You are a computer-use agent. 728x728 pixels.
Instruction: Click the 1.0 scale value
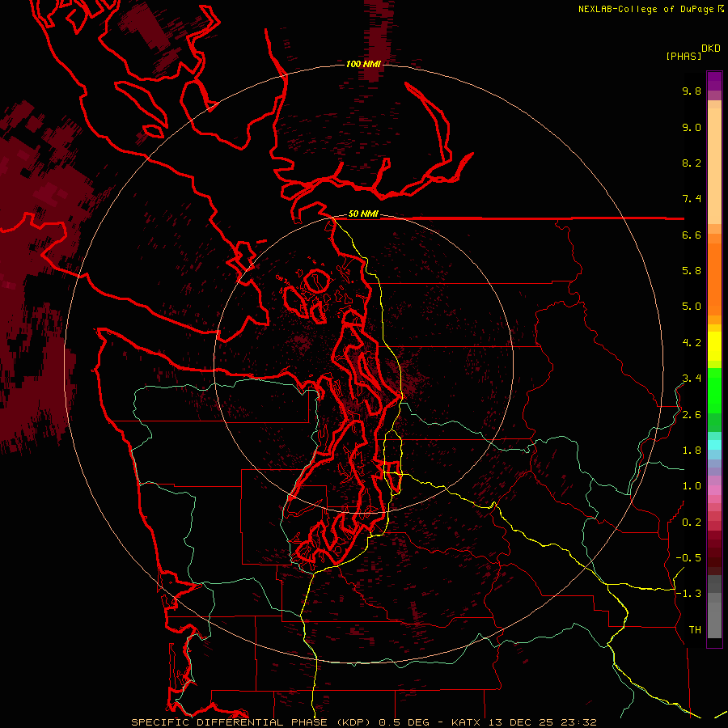(x=692, y=486)
